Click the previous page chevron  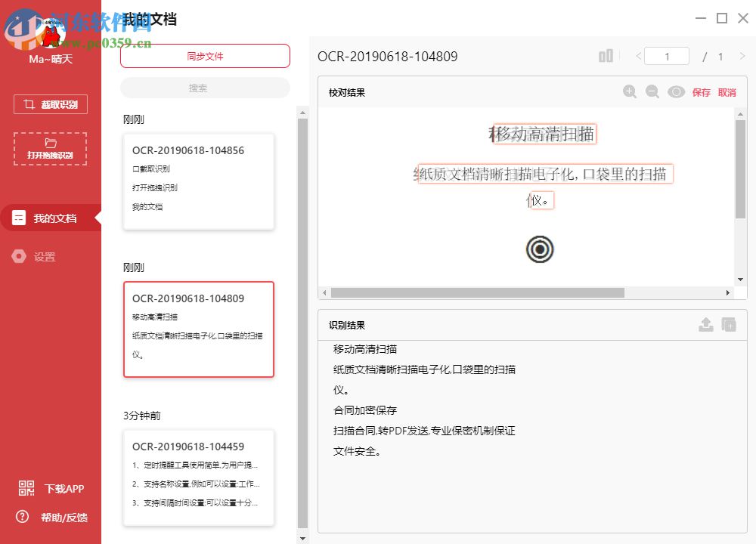click(637, 56)
